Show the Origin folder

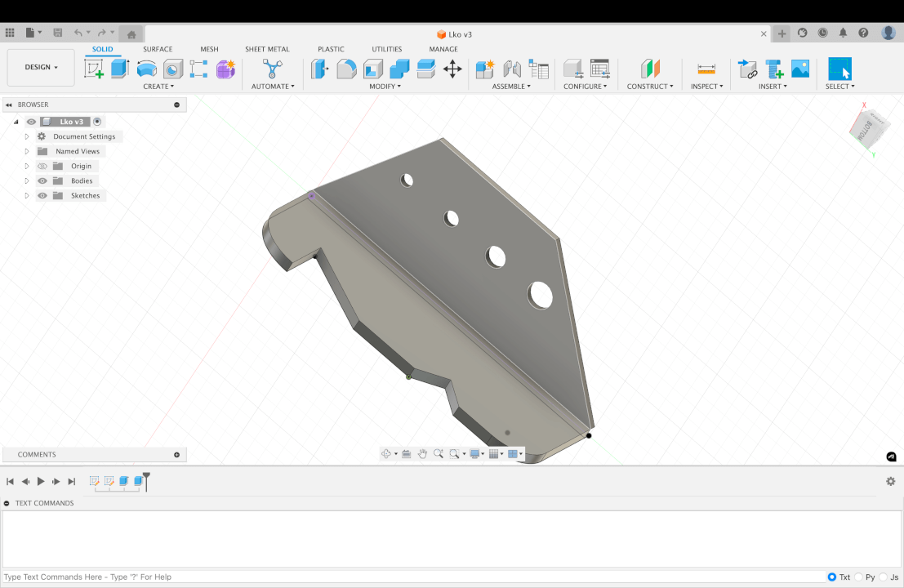(x=42, y=166)
